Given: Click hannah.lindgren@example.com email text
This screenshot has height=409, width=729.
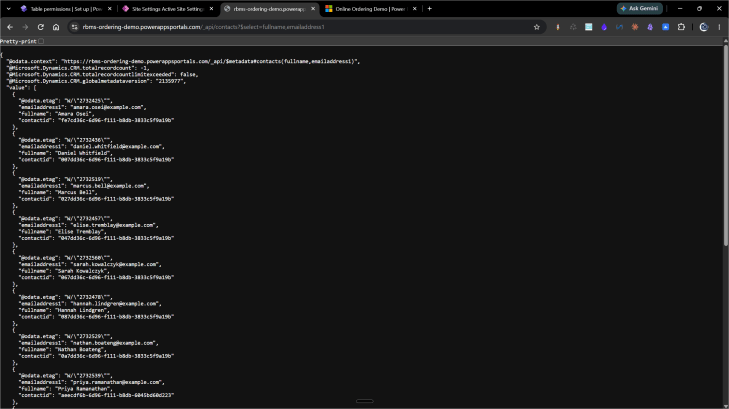Looking at the screenshot, I should coord(114,303).
